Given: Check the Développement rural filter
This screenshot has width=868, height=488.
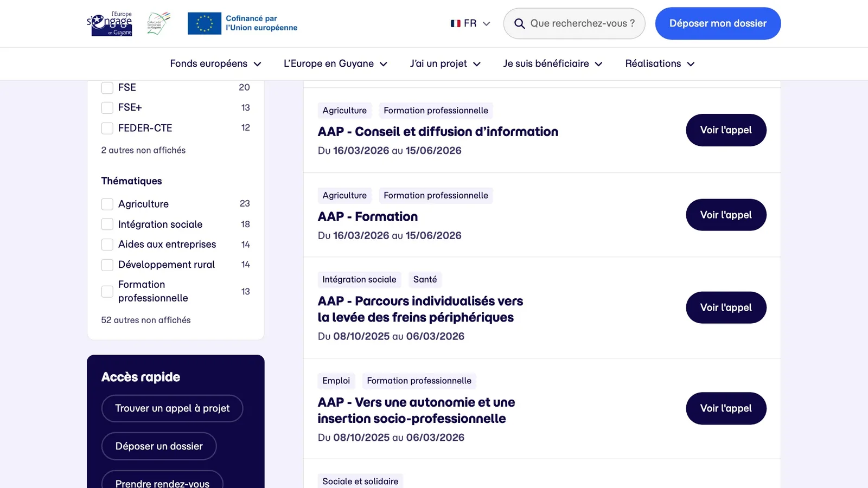Looking at the screenshot, I should [x=107, y=265].
